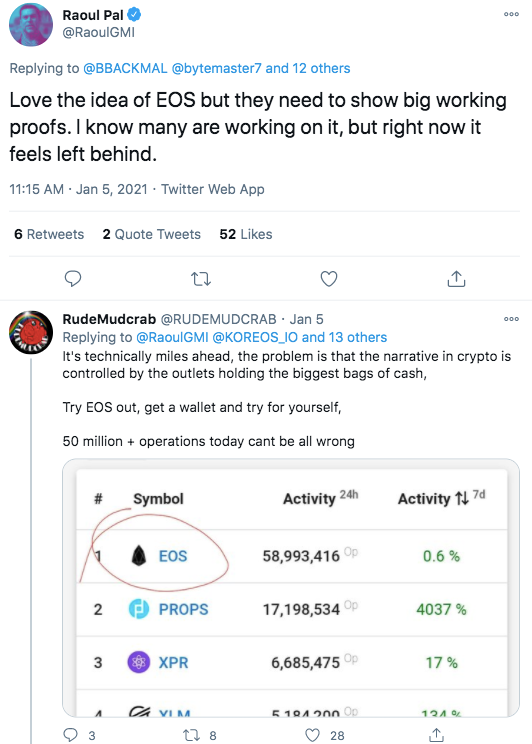Image resolution: width=532 pixels, height=744 pixels.
Task: Open the 'and 13 others' link
Action: 345,337
